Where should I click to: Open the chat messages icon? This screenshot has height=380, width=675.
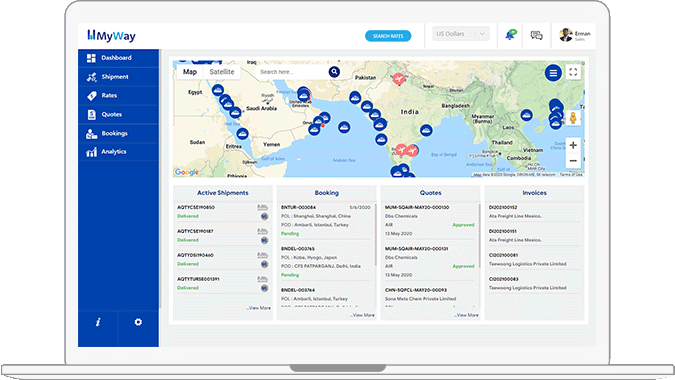(536, 35)
